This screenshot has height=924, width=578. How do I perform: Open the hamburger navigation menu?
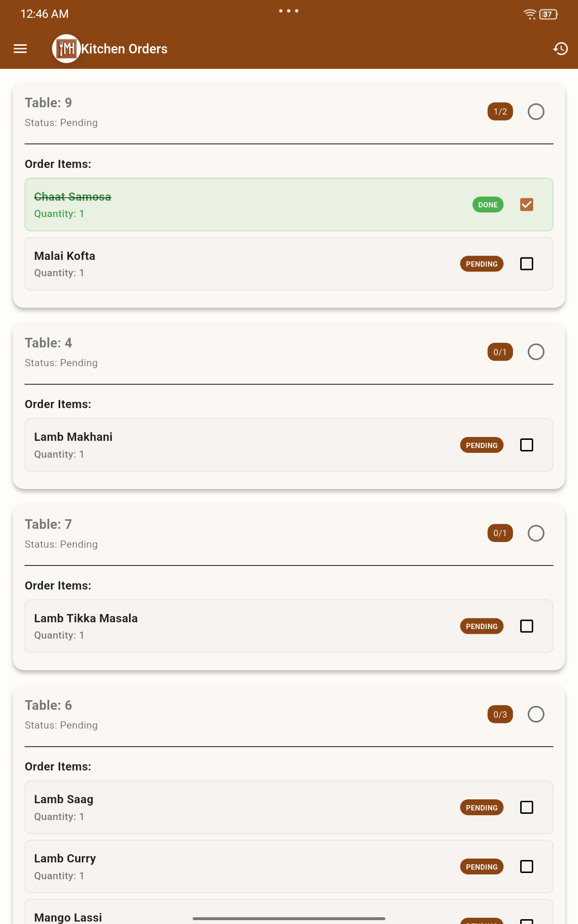20,49
